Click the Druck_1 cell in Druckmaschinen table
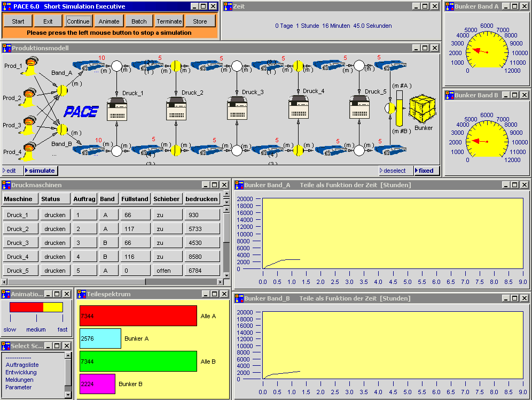Screen dimensions: 532x400 click(x=20, y=215)
